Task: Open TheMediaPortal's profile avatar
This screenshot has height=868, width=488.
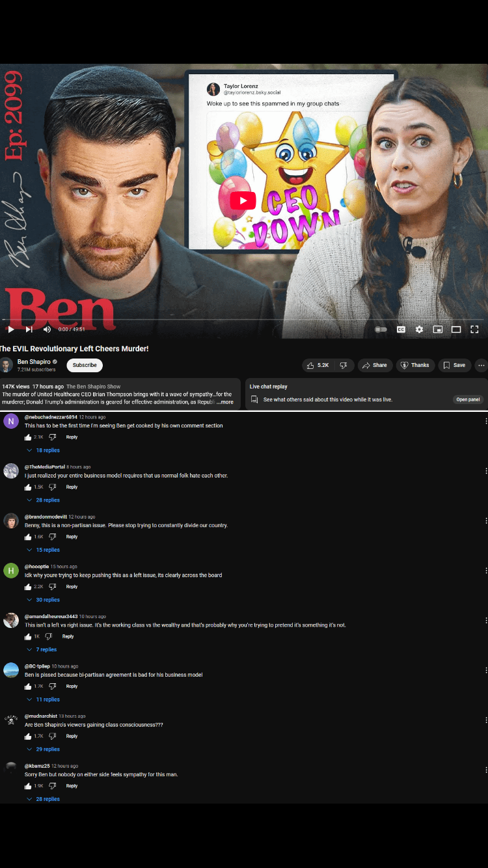Action: coord(11,471)
